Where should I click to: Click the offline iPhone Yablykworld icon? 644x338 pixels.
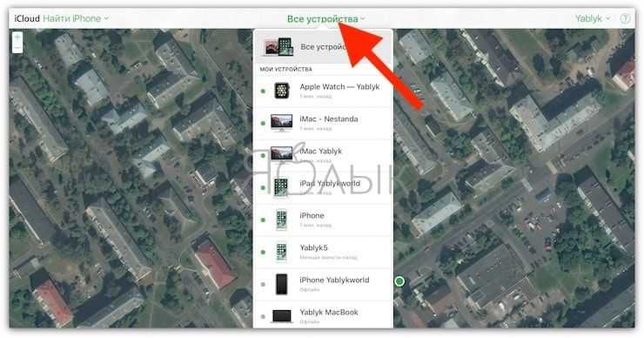tap(281, 284)
